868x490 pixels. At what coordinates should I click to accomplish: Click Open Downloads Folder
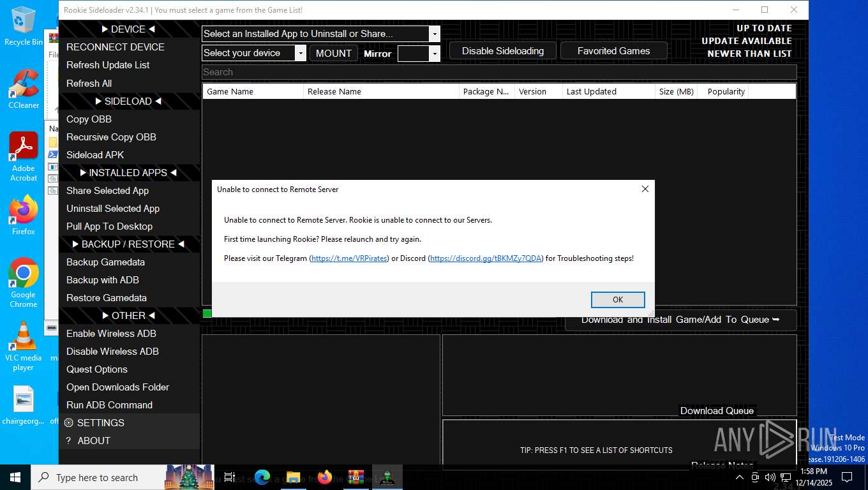pyautogui.click(x=129, y=387)
